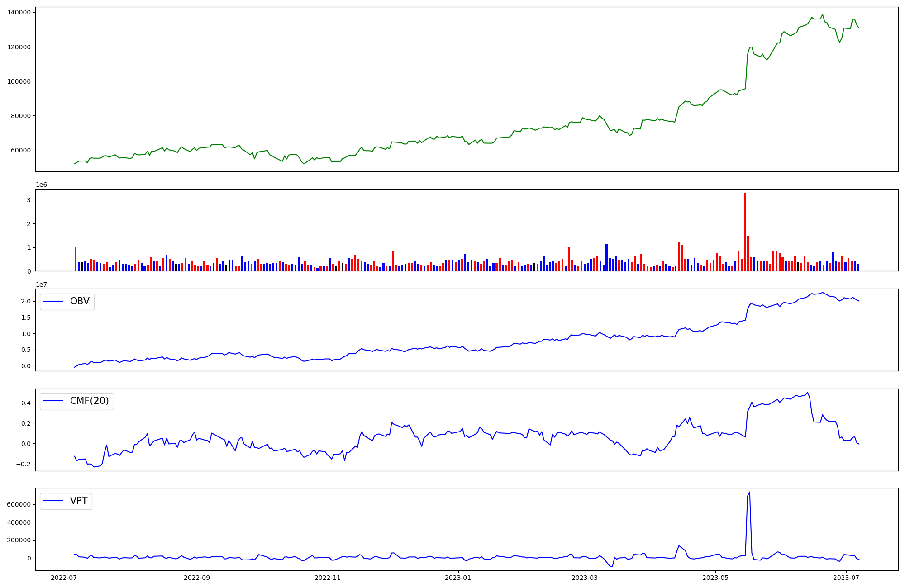Image resolution: width=905 pixels, height=588 pixels.
Task: Click the 60000 price axis label
Action: [x=21, y=150]
